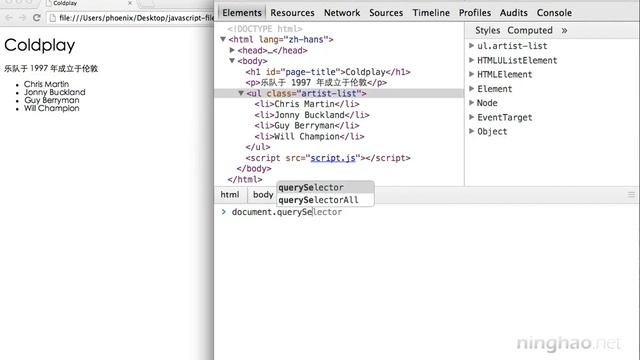Switch to the Network tab
This screenshot has height=360, width=640.
point(342,13)
